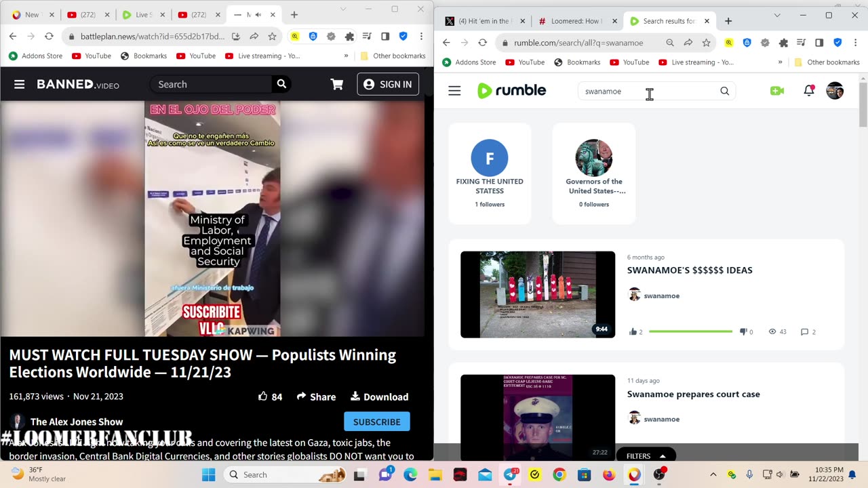Click the Swanamoe prepares court case title
The height and width of the screenshot is (488, 868).
(x=693, y=394)
